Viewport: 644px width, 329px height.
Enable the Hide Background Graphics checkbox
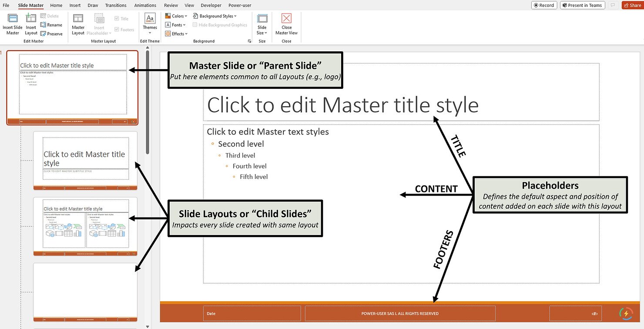click(195, 25)
